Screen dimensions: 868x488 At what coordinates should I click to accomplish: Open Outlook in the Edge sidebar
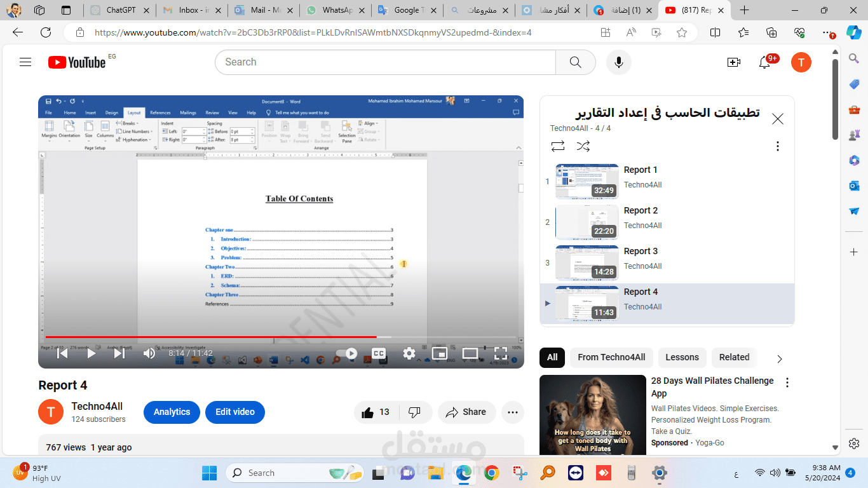(854, 186)
